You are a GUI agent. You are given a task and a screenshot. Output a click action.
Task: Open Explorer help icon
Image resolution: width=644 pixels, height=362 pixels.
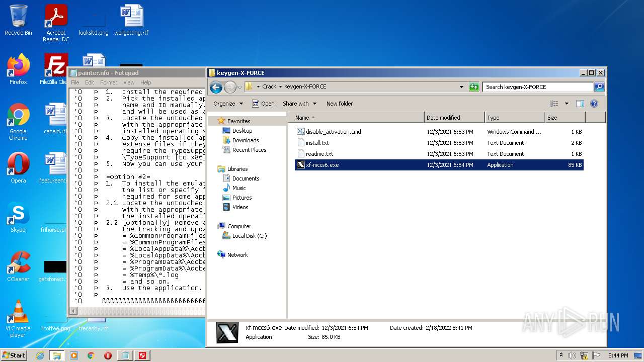tap(594, 104)
